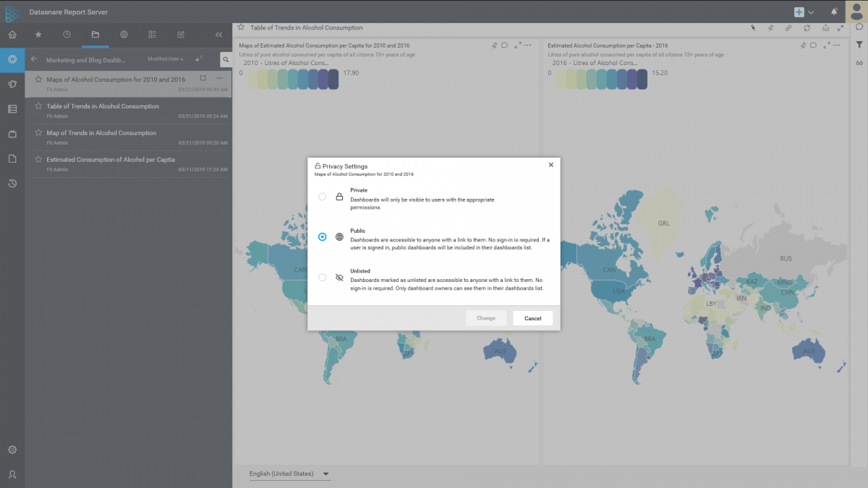Click the theme paint icon in dashboard toolbar

point(753,28)
